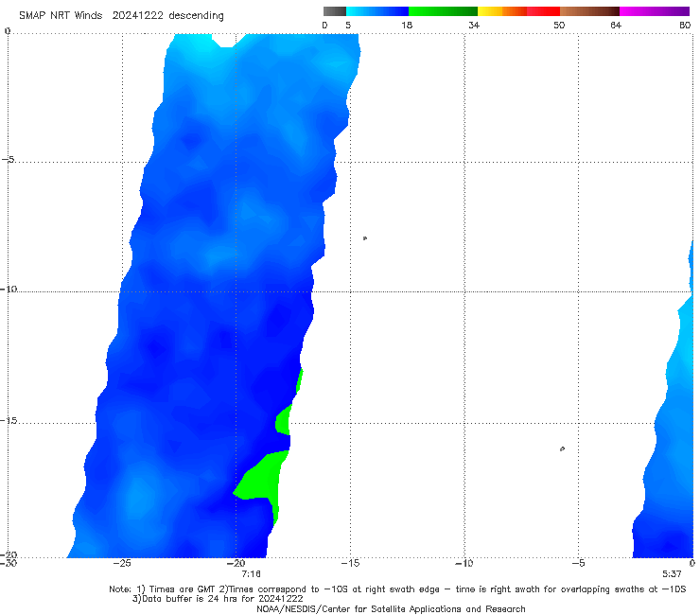Click the colorbar label '18'
Image resolution: width=700 pixels, height=615 pixels.
(x=407, y=25)
